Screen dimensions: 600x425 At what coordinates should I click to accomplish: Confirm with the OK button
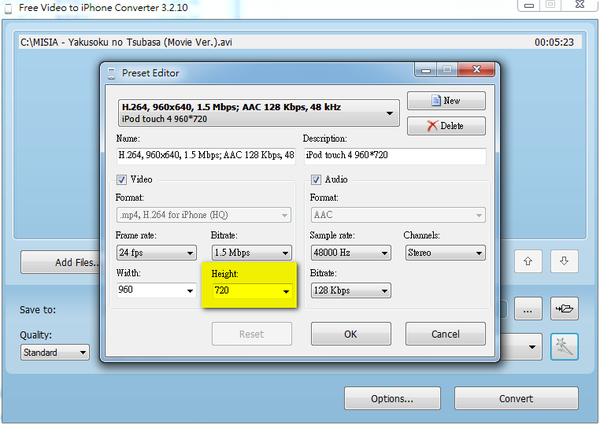(x=351, y=334)
